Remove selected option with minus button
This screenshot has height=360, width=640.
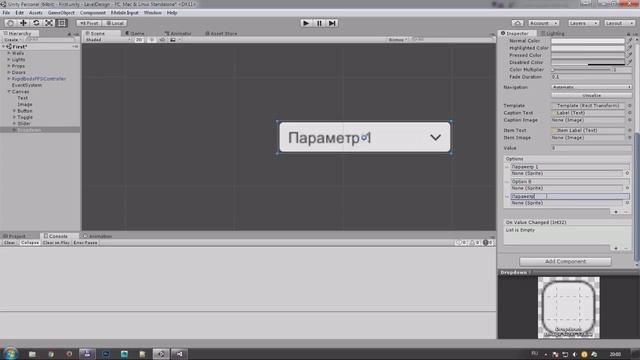pos(625,212)
